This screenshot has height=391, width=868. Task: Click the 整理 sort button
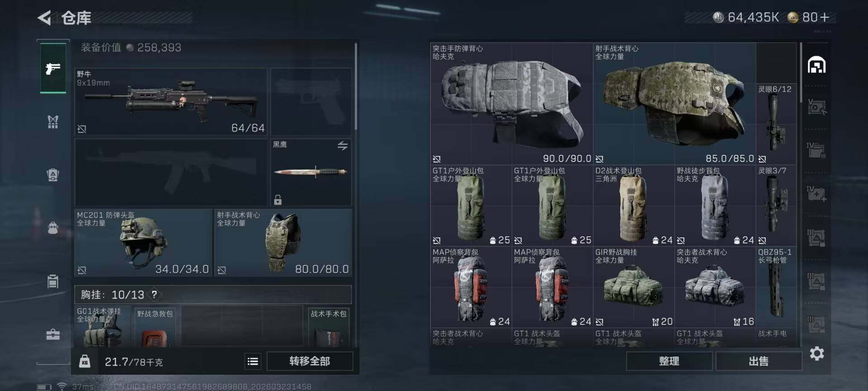coord(669,361)
